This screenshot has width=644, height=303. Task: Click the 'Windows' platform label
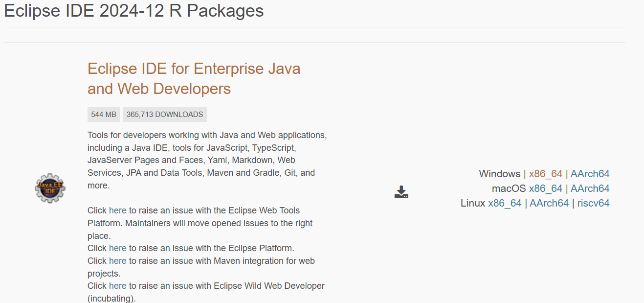point(500,174)
